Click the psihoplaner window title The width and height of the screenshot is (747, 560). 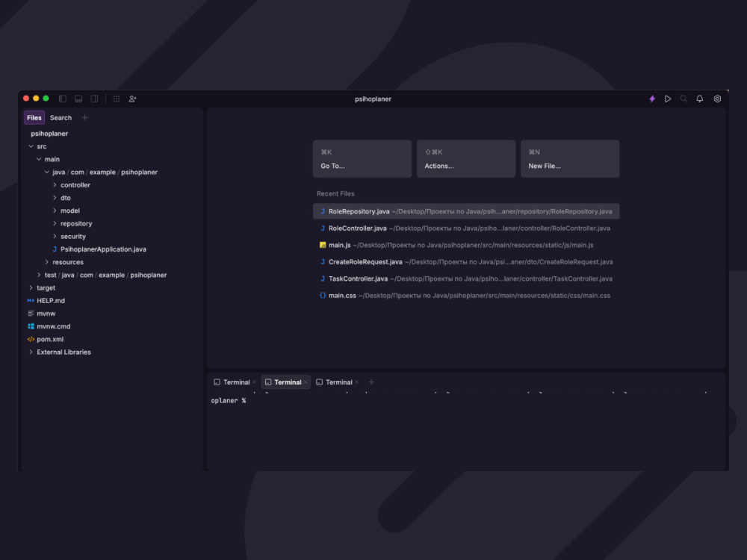373,99
